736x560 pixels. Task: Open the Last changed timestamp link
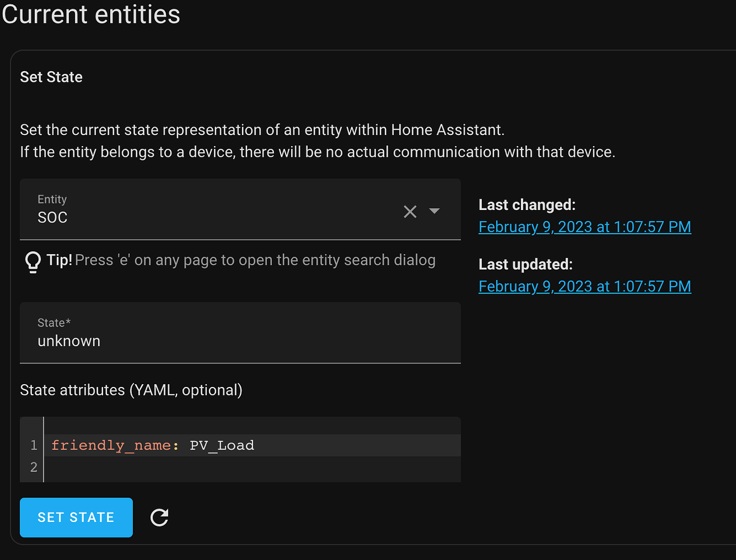tap(584, 227)
